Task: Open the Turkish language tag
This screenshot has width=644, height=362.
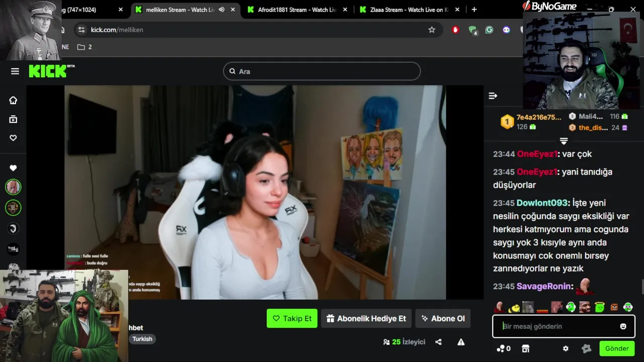Action: pyautogui.click(x=142, y=339)
